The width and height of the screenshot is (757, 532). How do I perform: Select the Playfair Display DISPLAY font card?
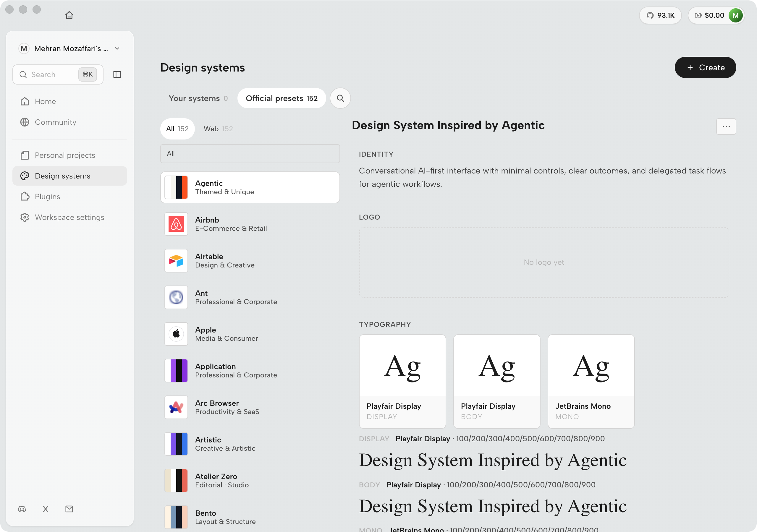pyautogui.click(x=402, y=382)
